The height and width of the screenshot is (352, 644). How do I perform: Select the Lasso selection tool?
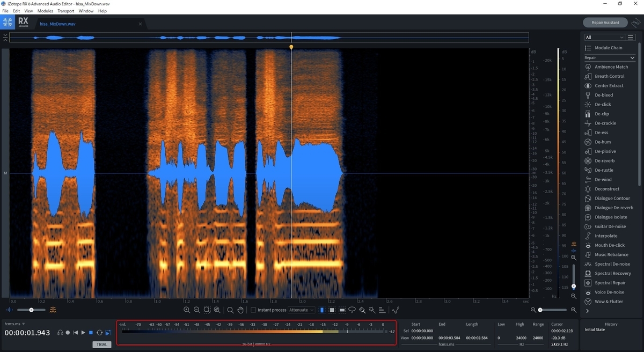(x=352, y=310)
